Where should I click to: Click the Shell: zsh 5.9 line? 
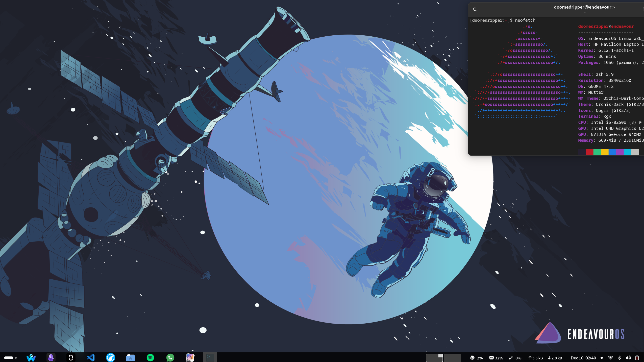point(596,74)
